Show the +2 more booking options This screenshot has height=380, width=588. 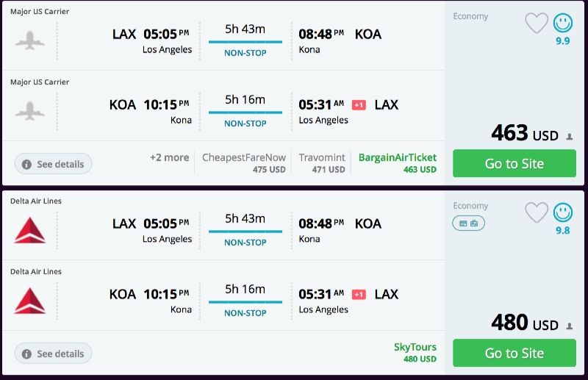tap(169, 157)
